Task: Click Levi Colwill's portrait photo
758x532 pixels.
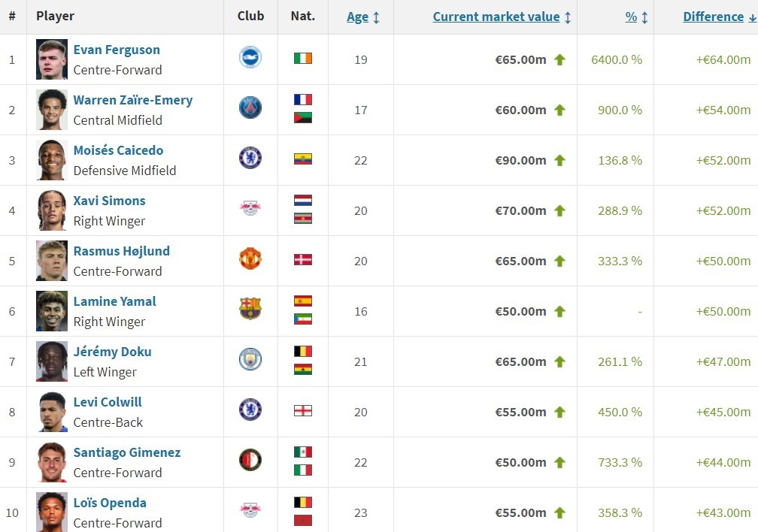Action: [x=52, y=412]
